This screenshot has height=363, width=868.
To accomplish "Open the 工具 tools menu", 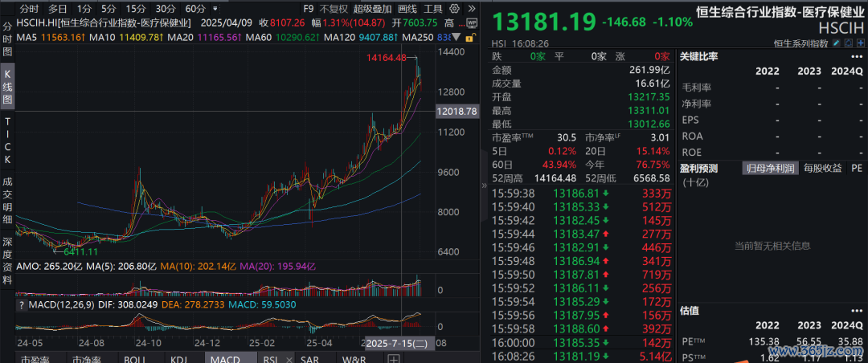I will click(433, 9).
